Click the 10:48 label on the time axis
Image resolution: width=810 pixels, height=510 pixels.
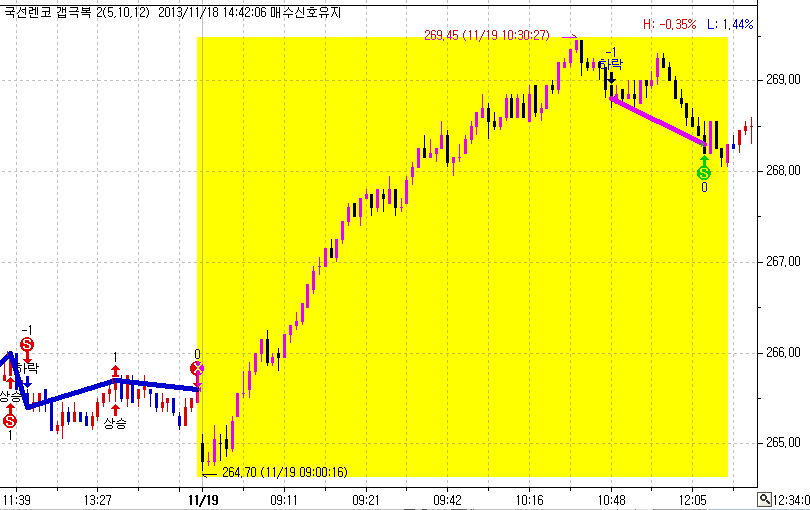coord(612,500)
